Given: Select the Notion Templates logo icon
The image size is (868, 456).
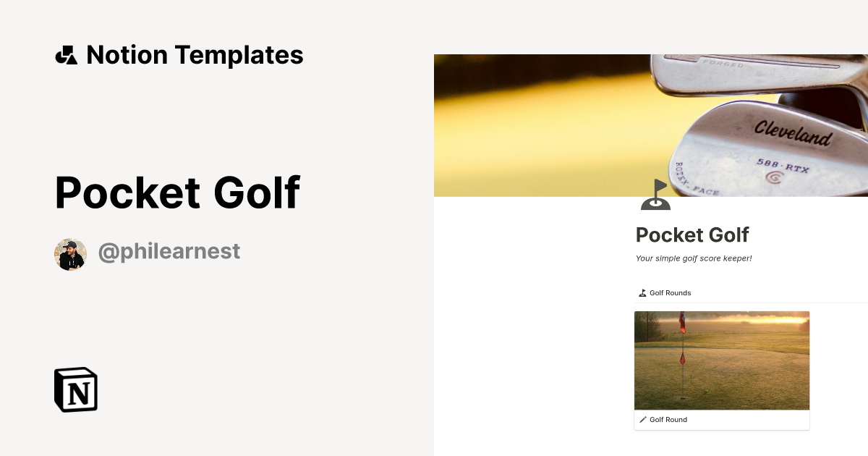Looking at the screenshot, I should 66,54.
